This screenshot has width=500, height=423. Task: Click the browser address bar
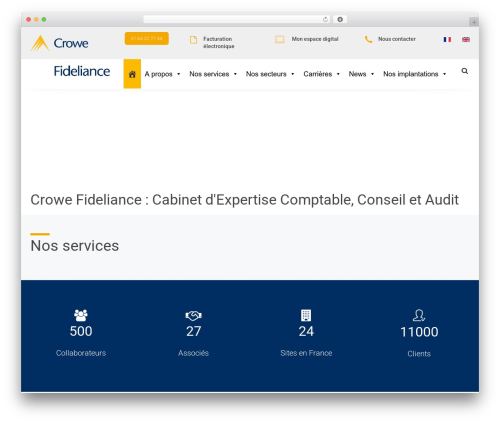pos(237,19)
